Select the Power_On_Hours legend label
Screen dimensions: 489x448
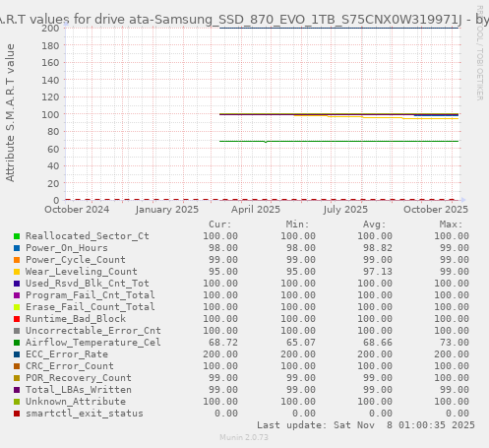67,248
